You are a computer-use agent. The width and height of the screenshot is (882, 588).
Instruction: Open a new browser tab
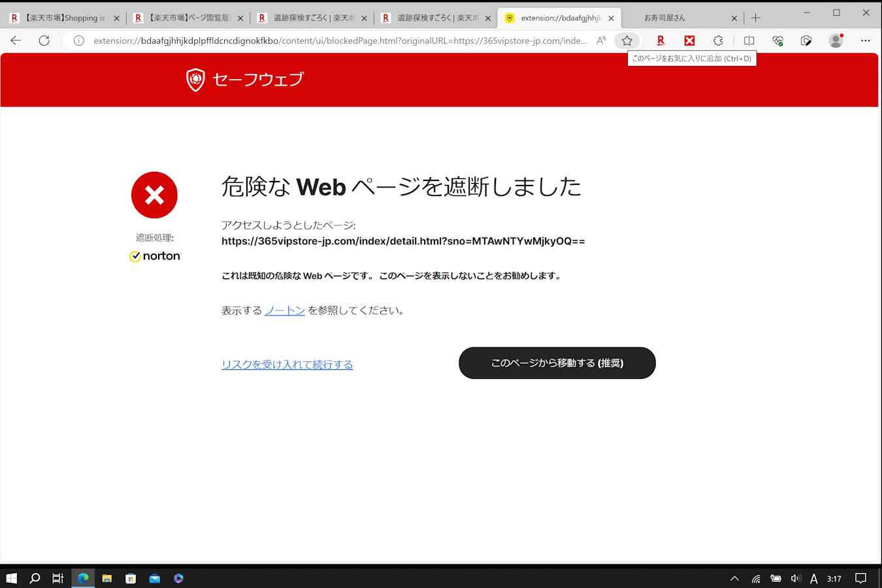(x=755, y=18)
